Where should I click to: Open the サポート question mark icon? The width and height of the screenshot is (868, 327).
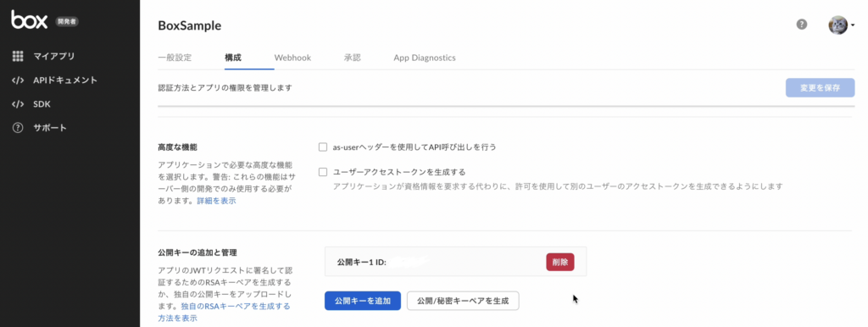pyautogui.click(x=18, y=128)
